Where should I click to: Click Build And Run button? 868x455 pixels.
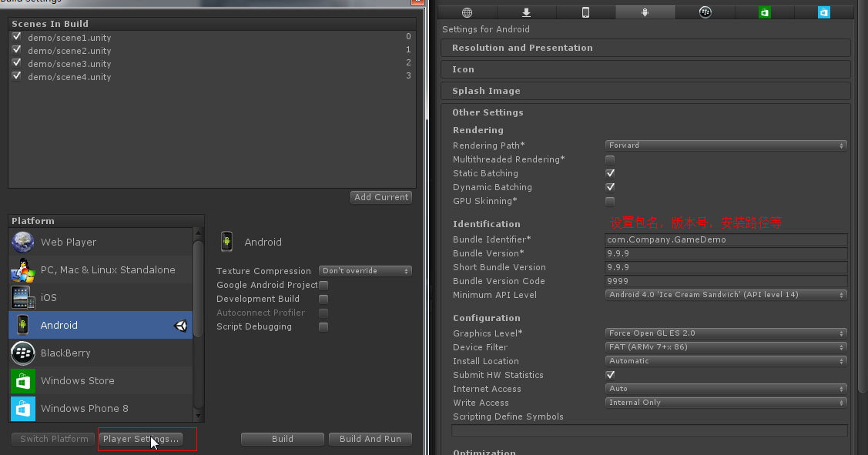370,439
